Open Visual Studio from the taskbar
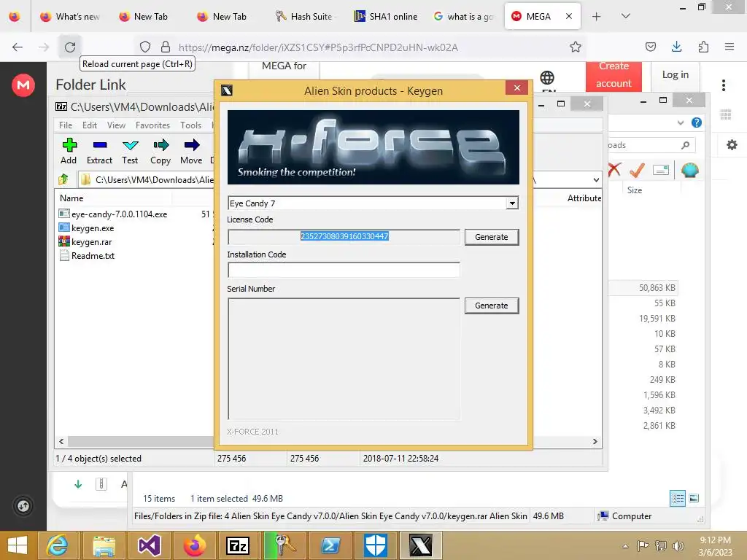 149,545
